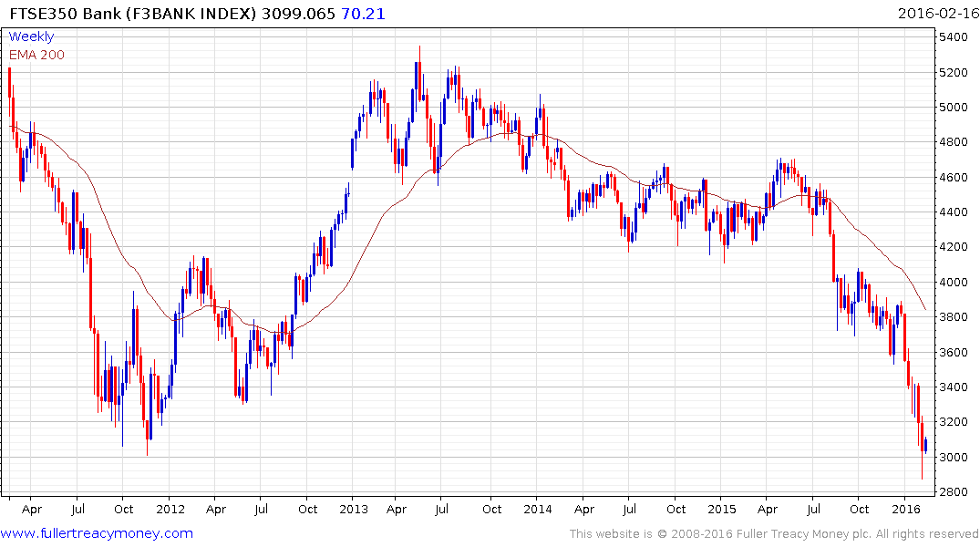Click the 2016 year axis label

coord(905,509)
